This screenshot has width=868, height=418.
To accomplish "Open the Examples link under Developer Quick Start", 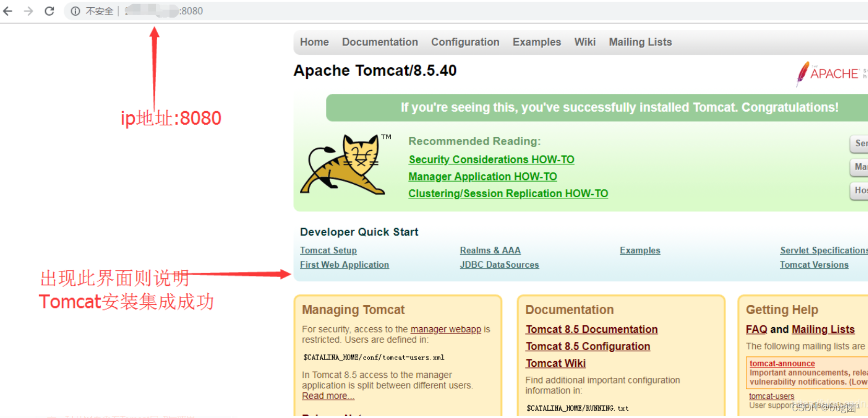I will 640,250.
